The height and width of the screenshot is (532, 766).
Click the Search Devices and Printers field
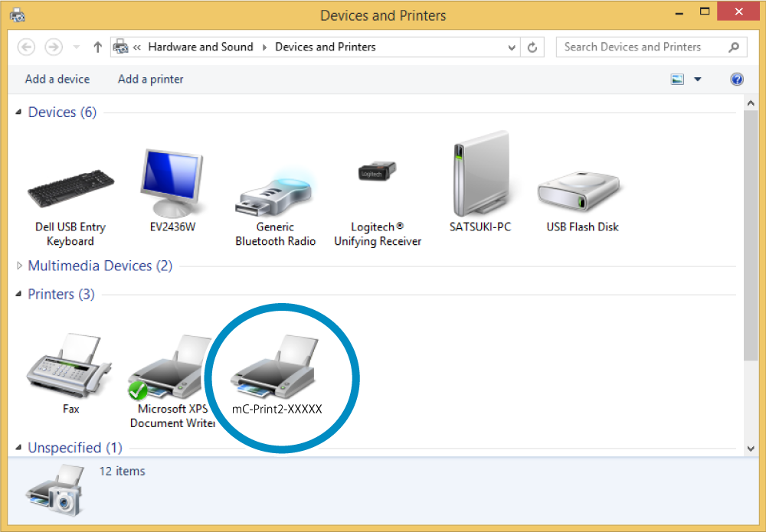click(x=643, y=47)
